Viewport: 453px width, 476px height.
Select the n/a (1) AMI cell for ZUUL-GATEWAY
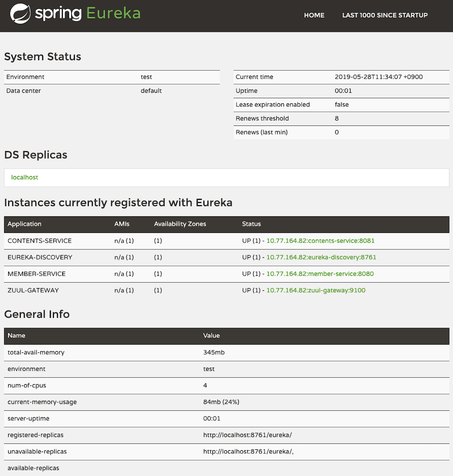pyautogui.click(x=124, y=290)
